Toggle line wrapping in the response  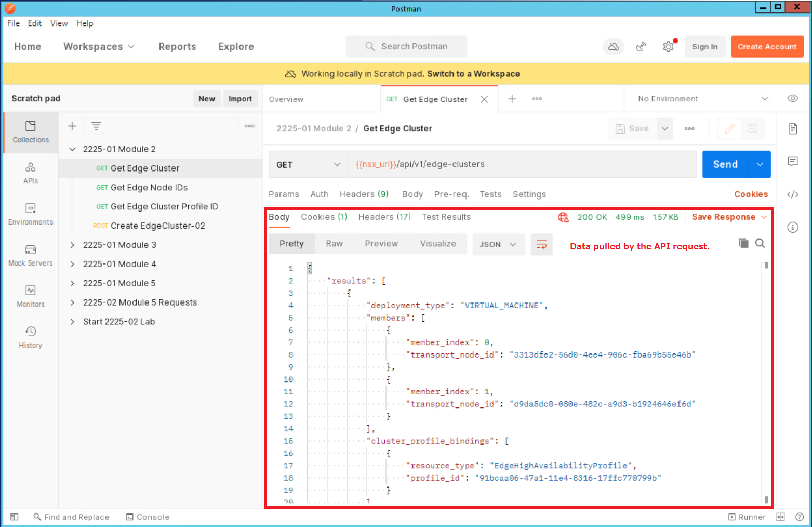point(541,244)
